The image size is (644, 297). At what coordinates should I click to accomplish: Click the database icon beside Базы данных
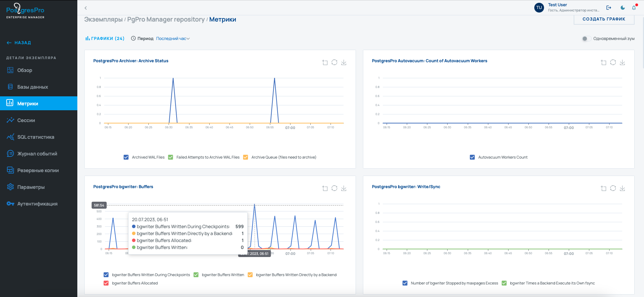[x=10, y=87]
